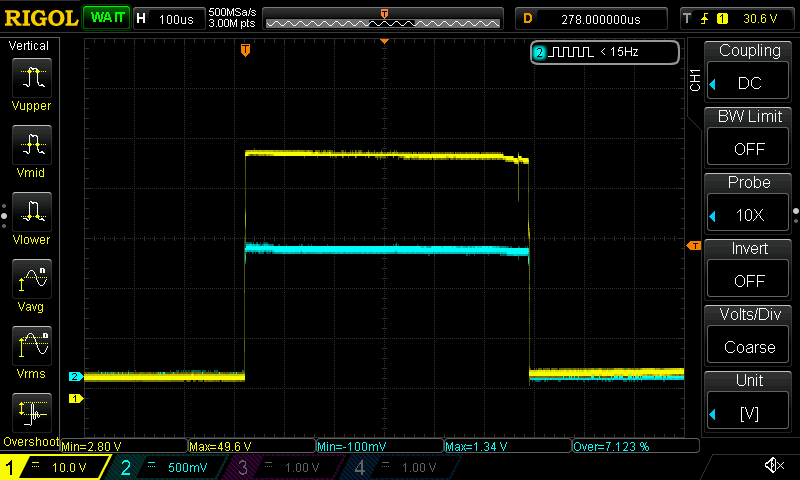The width and height of the screenshot is (800, 480).
Task: Click the RIGOL logo
Action: pyautogui.click(x=41, y=18)
